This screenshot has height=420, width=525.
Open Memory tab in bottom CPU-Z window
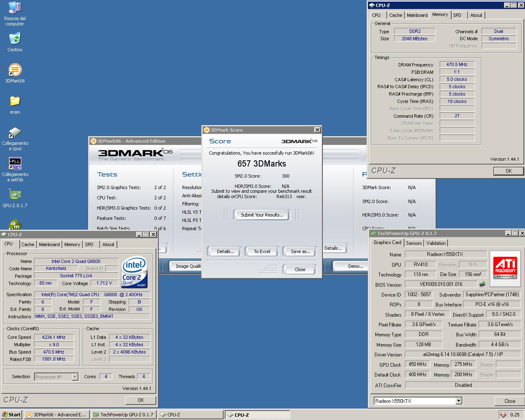point(72,244)
